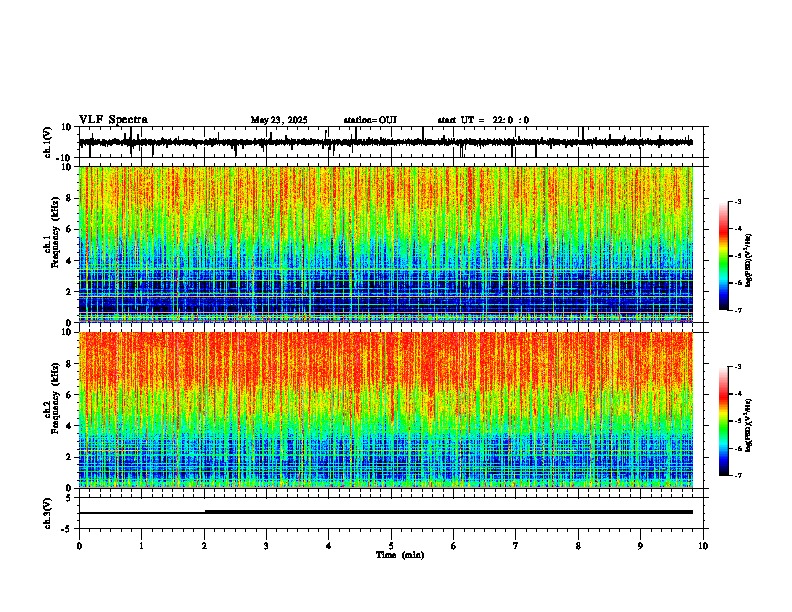Click time axis tick label "6"
792x612 pixels.
pos(454,546)
